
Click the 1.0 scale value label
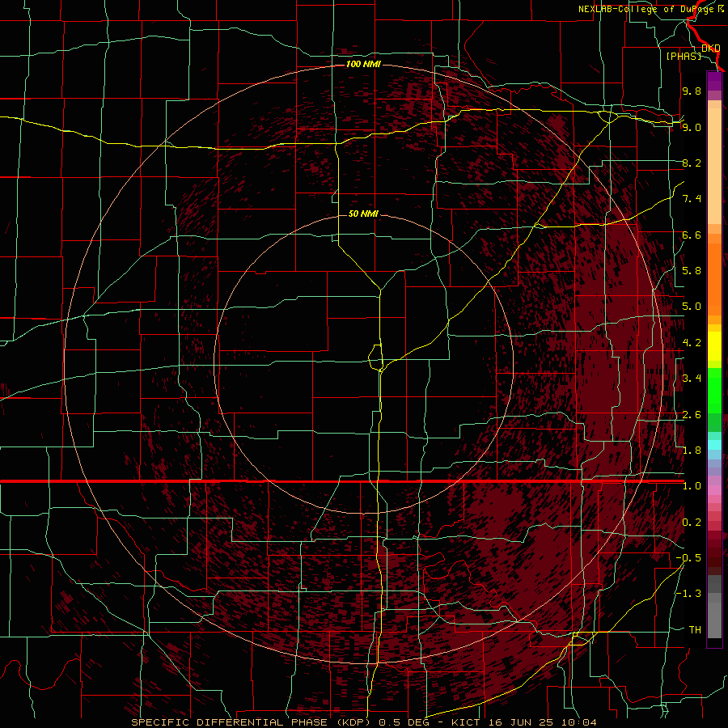tap(692, 486)
